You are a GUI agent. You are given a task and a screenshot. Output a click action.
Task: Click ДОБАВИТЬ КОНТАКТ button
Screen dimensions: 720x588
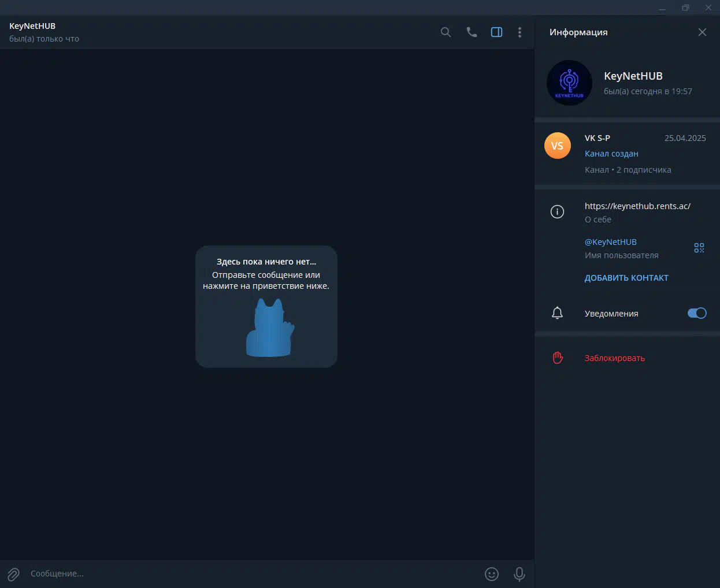pyautogui.click(x=626, y=278)
